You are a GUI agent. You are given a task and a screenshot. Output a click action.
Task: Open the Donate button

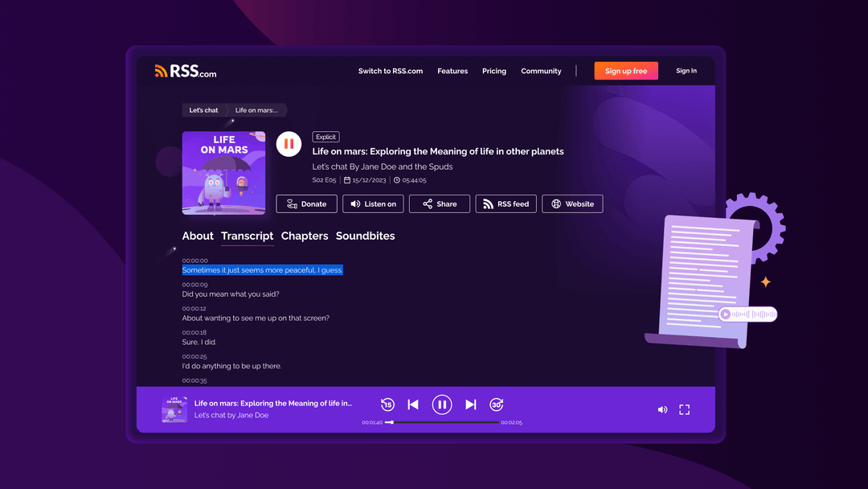(306, 204)
